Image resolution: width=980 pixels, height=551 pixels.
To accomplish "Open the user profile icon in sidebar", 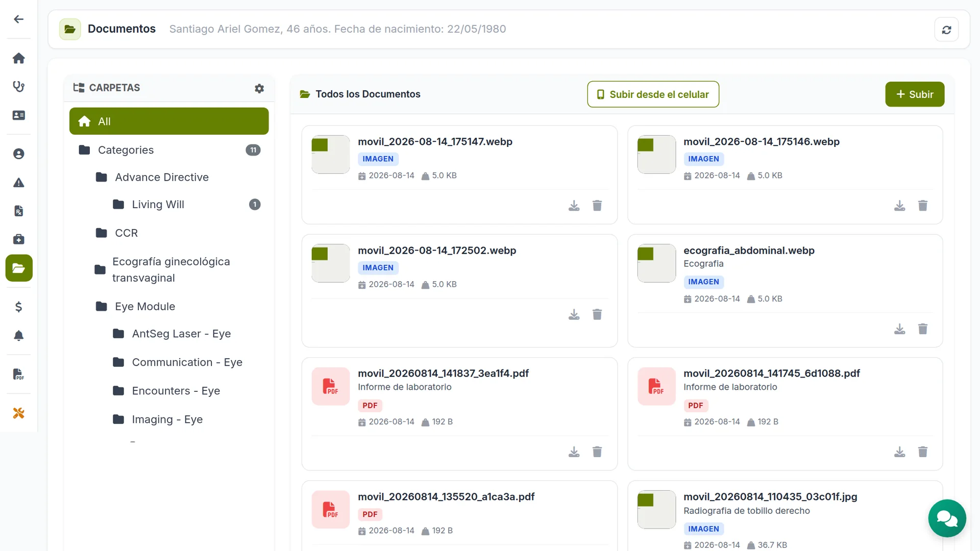I will click(19, 154).
